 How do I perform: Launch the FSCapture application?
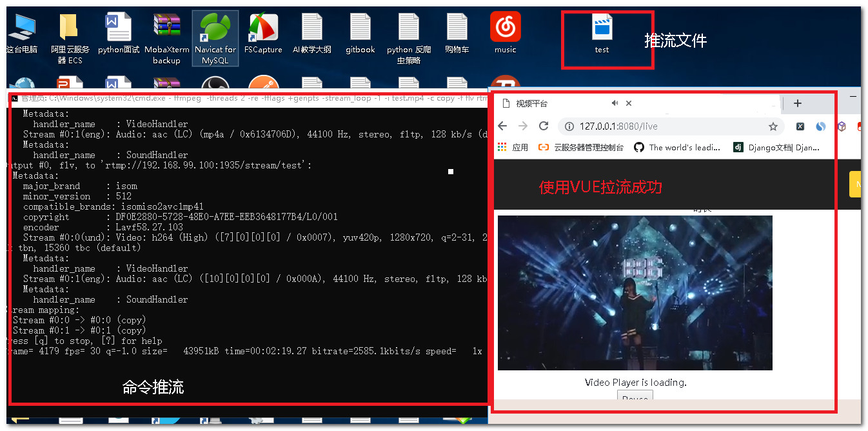[263, 29]
